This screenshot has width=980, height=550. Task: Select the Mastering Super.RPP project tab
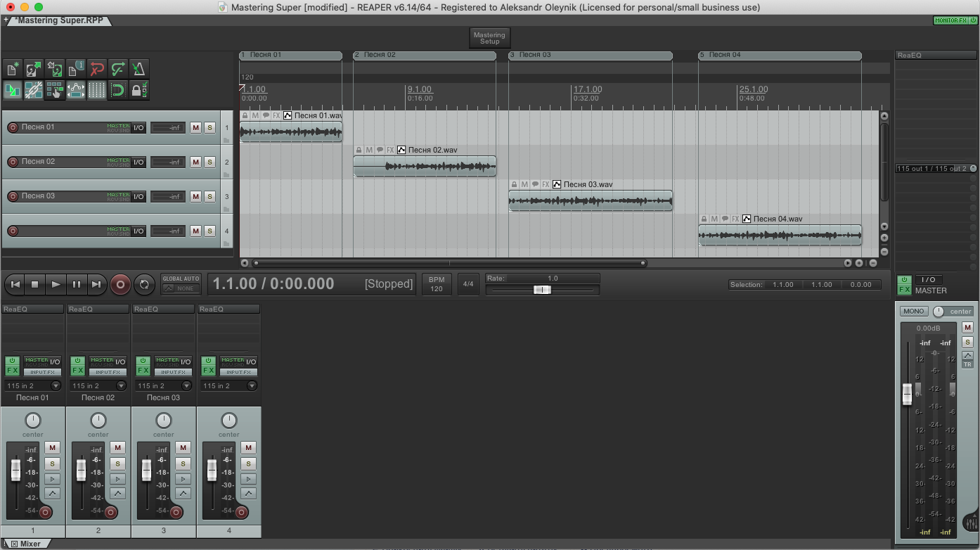click(59, 20)
